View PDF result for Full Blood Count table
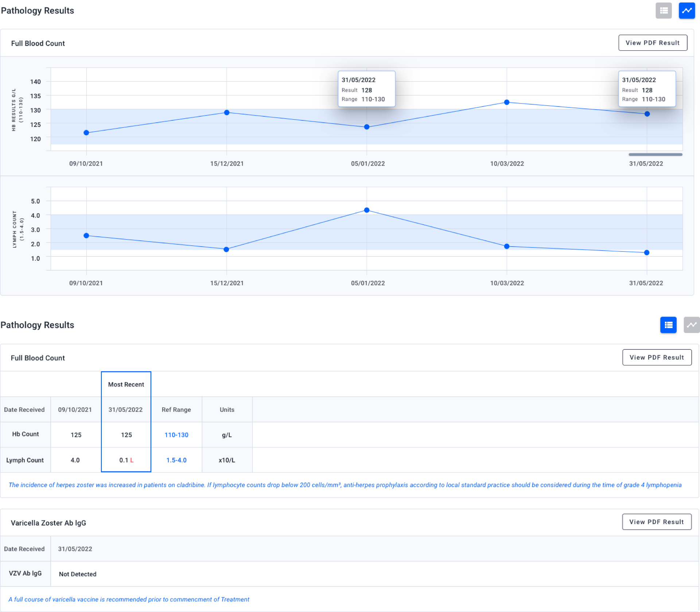 657,357
